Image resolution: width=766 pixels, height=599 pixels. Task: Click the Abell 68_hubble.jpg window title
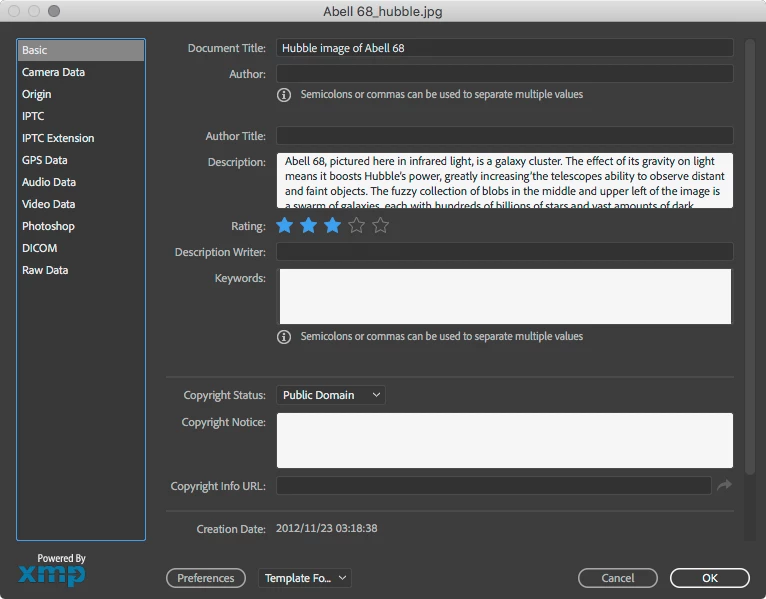click(x=383, y=11)
